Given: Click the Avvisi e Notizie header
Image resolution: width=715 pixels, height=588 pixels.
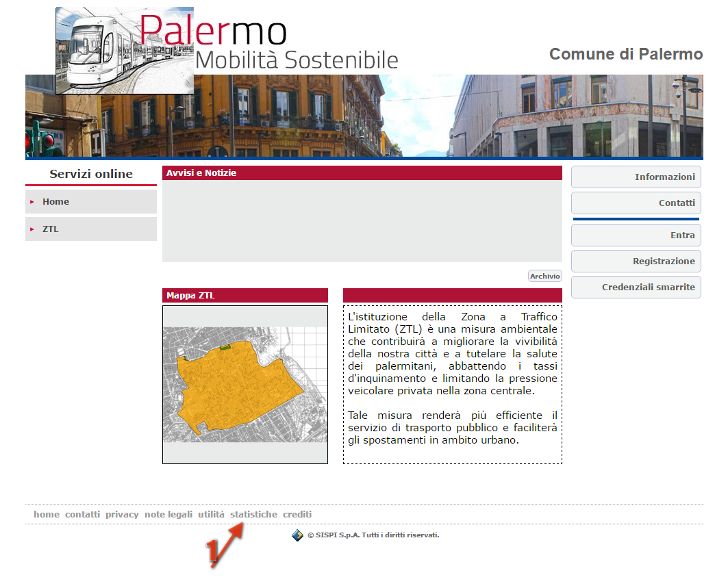Looking at the screenshot, I should click(x=362, y=172).
